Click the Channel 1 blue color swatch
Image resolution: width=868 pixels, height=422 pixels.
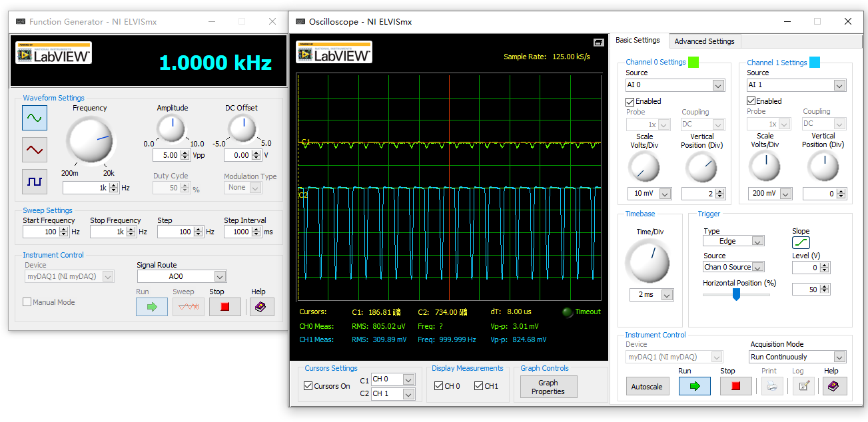pyautogui.click(x=815, y=63)
